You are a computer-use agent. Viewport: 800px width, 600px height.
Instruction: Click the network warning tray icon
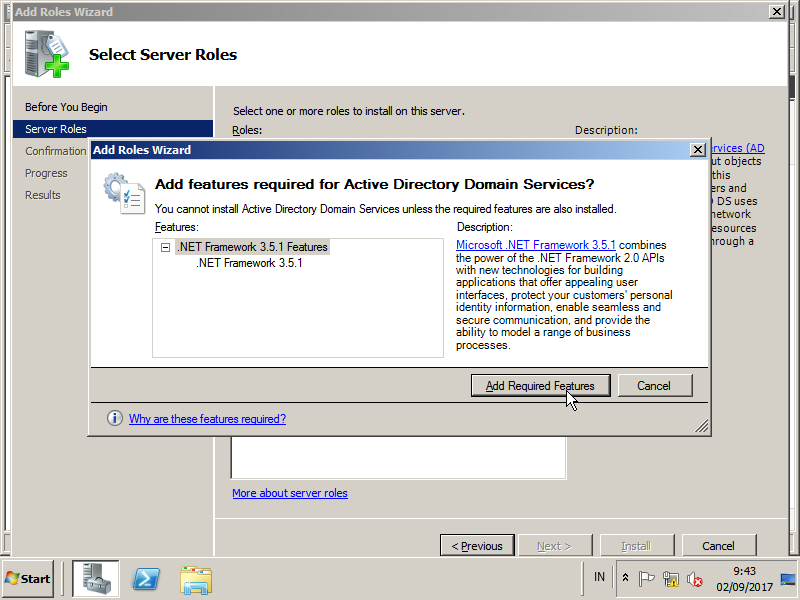point(670,579)
